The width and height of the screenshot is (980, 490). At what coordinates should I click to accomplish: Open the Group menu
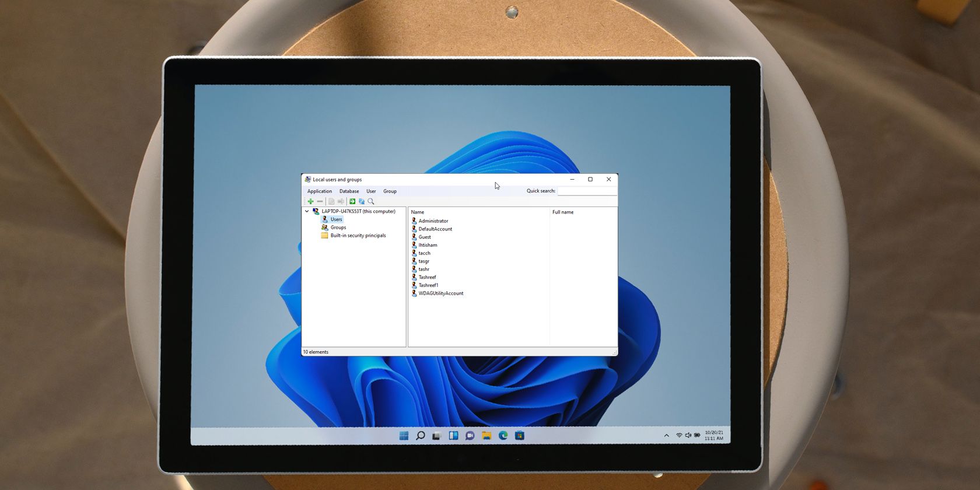(390, 191)
